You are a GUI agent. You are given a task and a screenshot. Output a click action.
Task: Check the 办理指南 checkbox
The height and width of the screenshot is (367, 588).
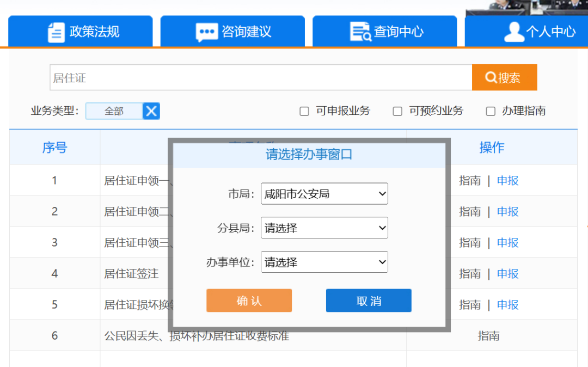coord(491,111)
